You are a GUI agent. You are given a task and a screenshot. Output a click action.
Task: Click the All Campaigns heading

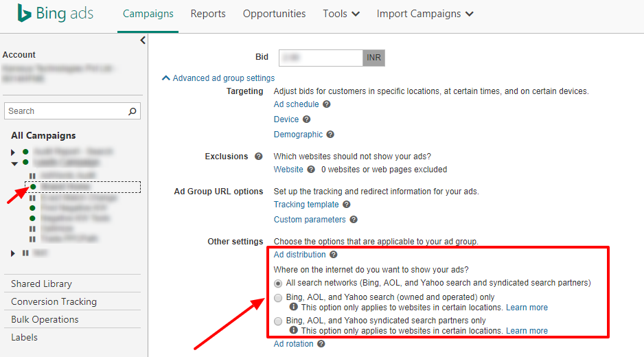tap(43, 135)
